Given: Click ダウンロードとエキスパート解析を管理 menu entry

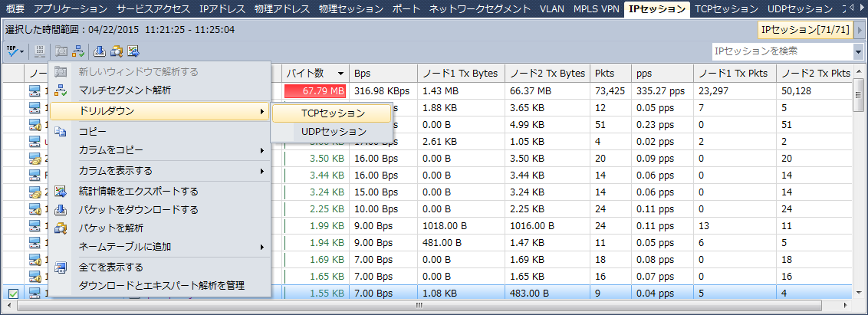Looking at the screenshot, I should 161,285.
